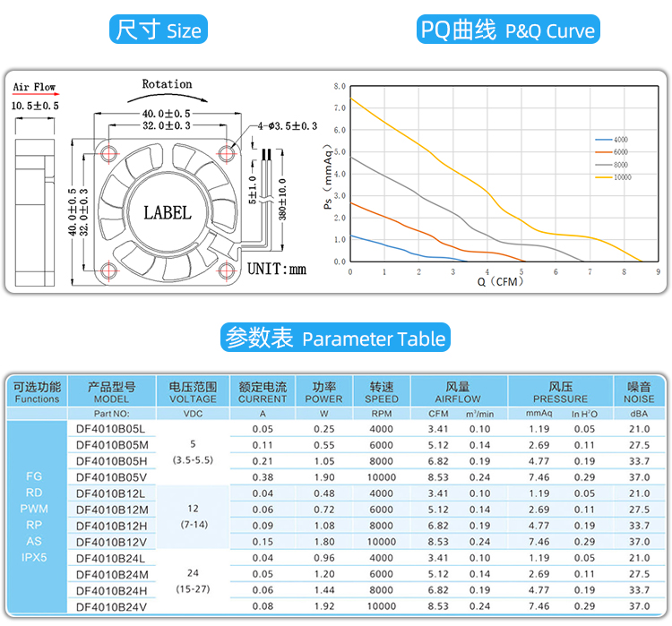Open the PQ曲线 P&Q Curve section header

coord(507,30)
